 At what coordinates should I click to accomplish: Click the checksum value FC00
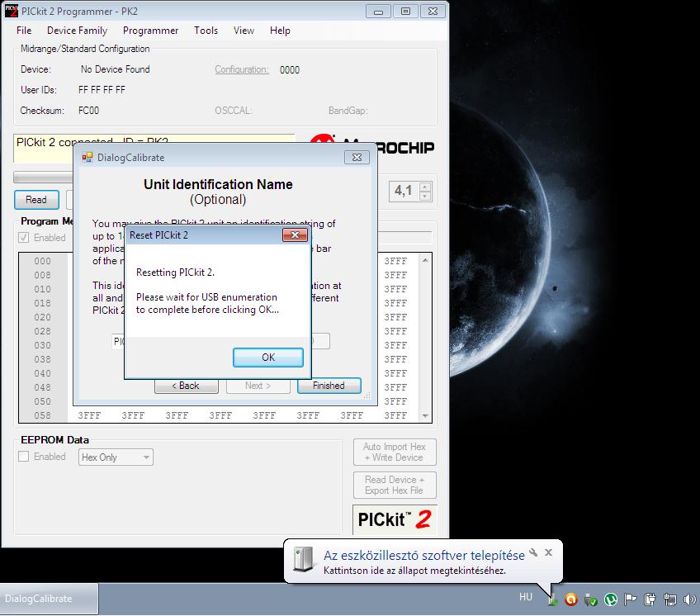coord(89,111)
